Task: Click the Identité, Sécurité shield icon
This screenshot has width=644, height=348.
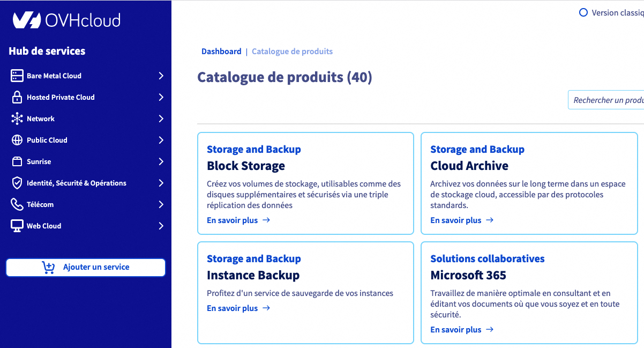Action: (x=17, y=183)
